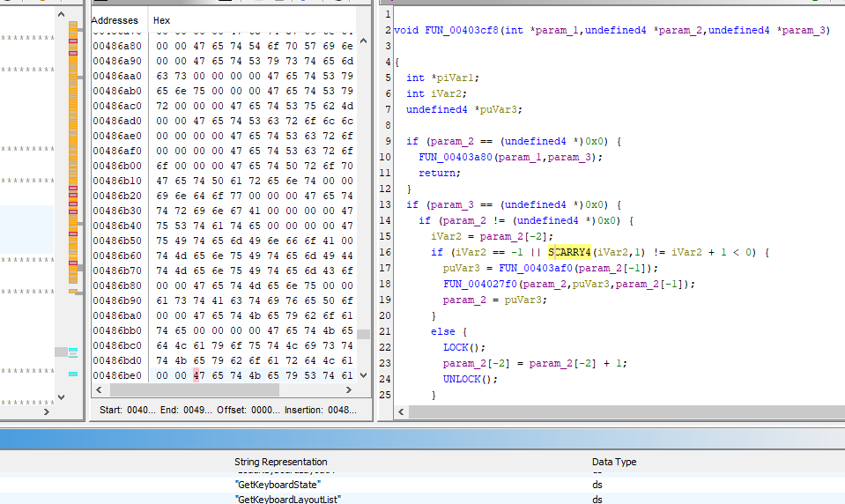
Task: Click the else keyword on line 21
Action: [x=443, y=331]
